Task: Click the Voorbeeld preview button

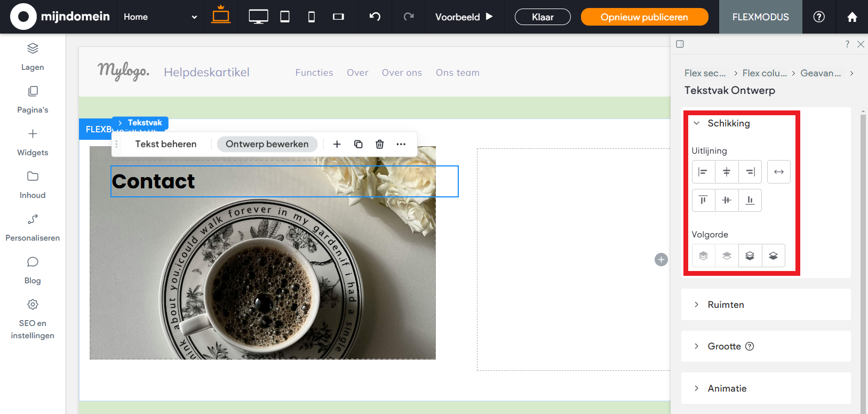Action: pos(464,17)
